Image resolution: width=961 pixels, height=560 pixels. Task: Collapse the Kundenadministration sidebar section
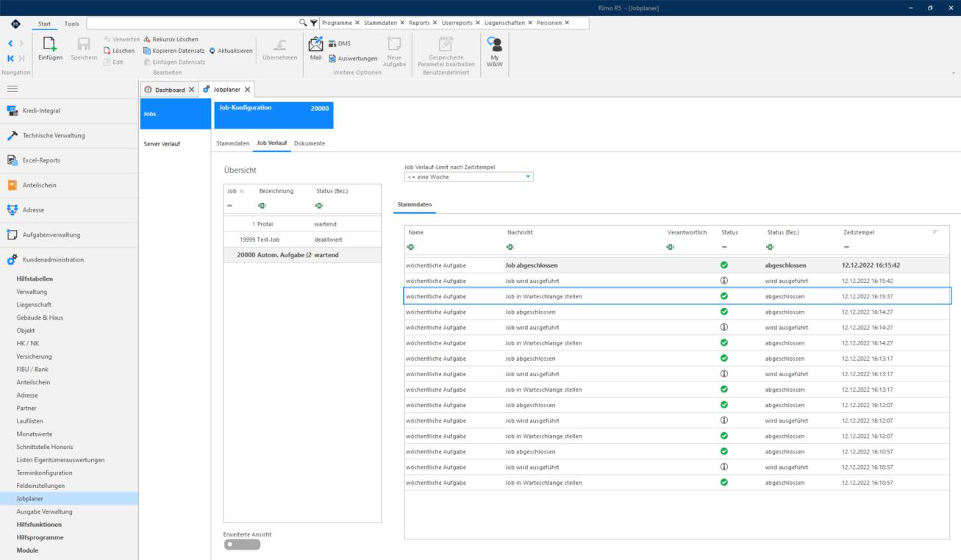click(x=69, y=259)
